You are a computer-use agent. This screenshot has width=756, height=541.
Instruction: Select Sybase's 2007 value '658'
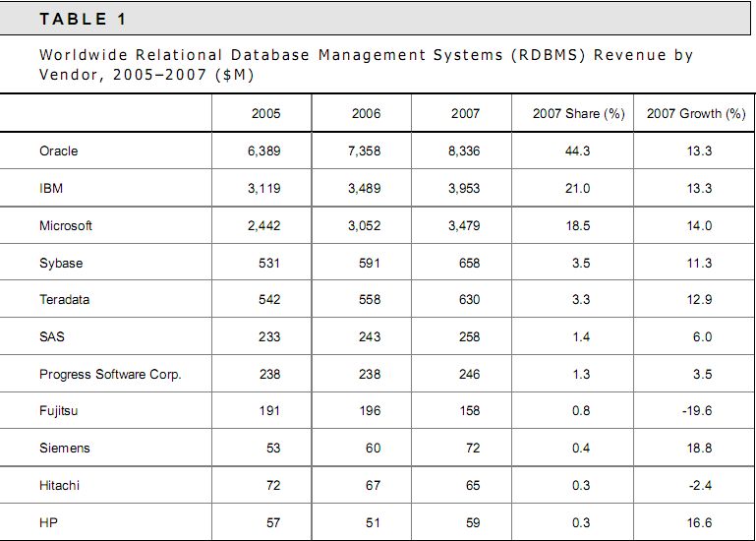[x=470, y=263]
